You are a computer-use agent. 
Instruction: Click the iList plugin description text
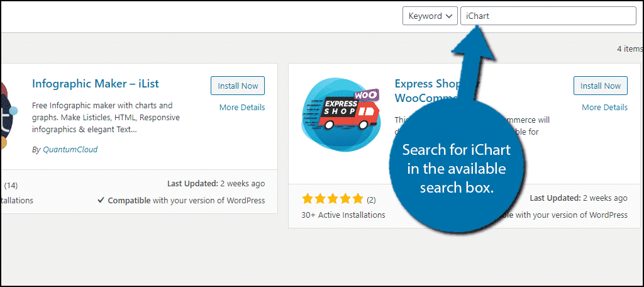coord(106,118)
